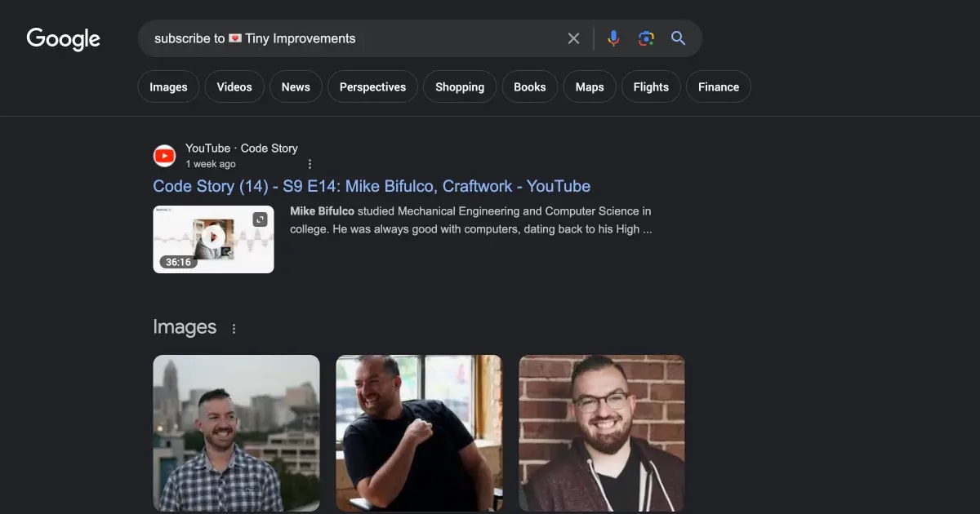Click the 36:16 video duration badge
This screenshot has height=514, width=980.
tap(177, 262)
